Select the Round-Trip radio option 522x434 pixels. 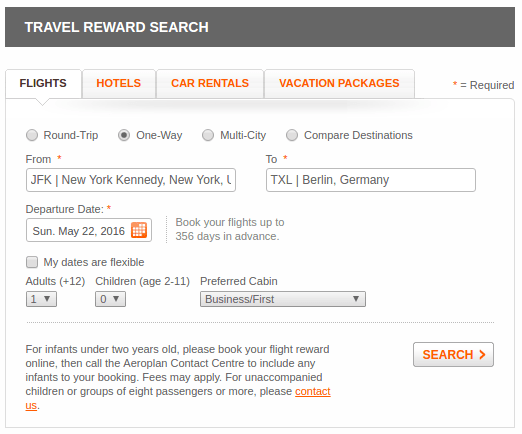[x=32, y=135]
